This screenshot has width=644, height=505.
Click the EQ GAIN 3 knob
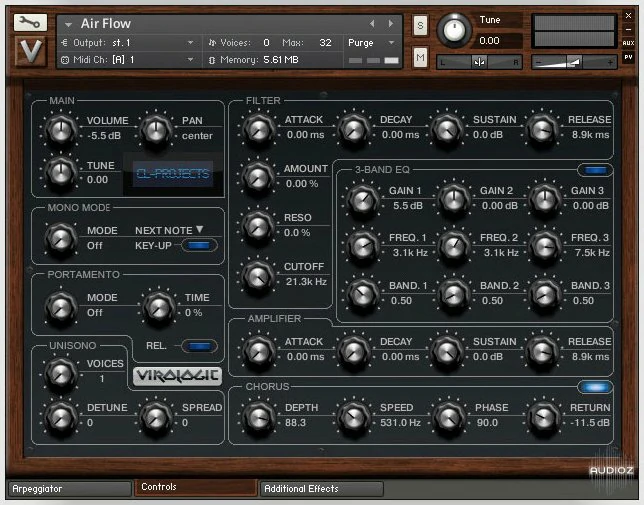[545, 200]
